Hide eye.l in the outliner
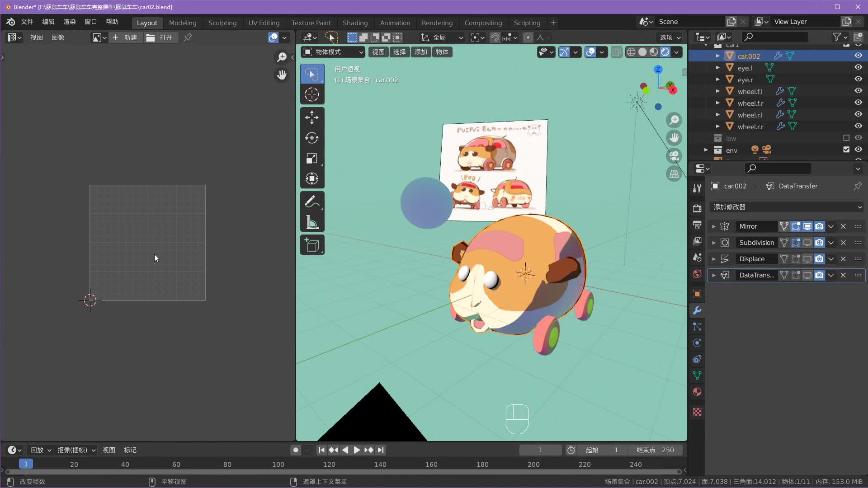This screenshot has height=488, width=868. (x=858, y=67)
